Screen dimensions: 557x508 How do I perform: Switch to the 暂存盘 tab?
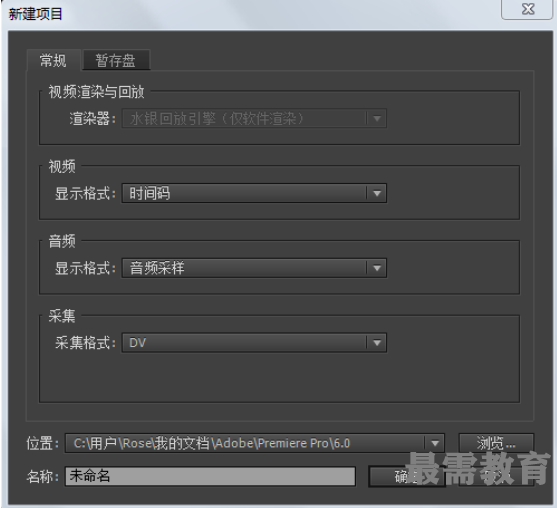coord(116,60)
